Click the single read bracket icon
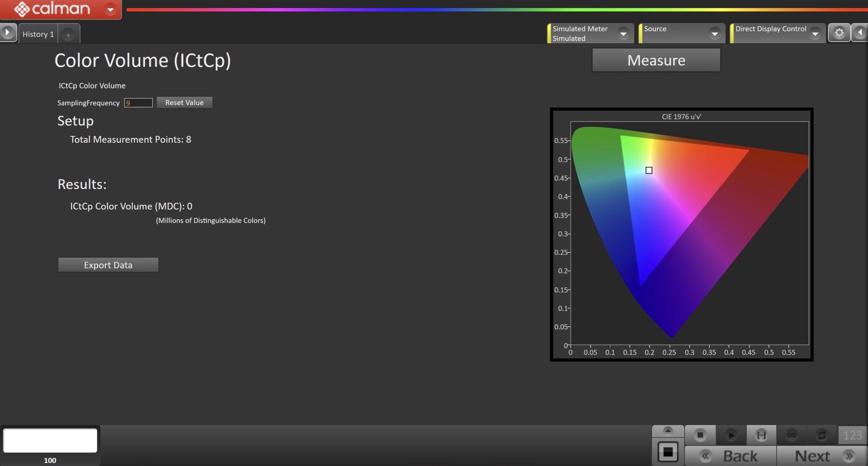Viewport: 868px width, 466px height. tap(761, 435)
